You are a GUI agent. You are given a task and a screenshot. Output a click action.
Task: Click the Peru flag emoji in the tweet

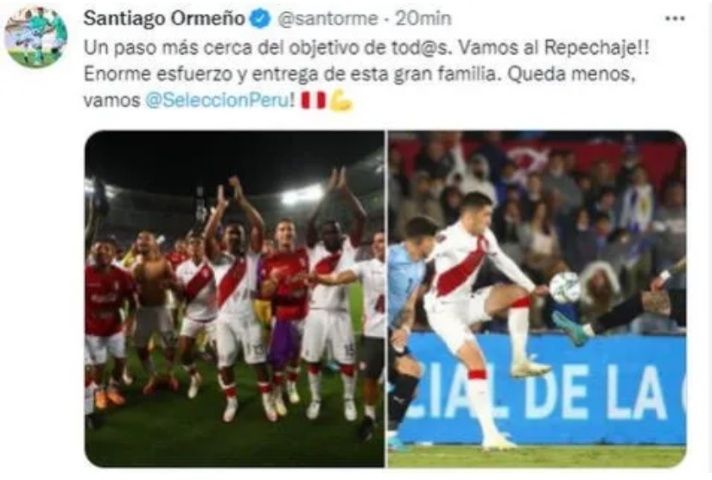[x=314, y=100]
